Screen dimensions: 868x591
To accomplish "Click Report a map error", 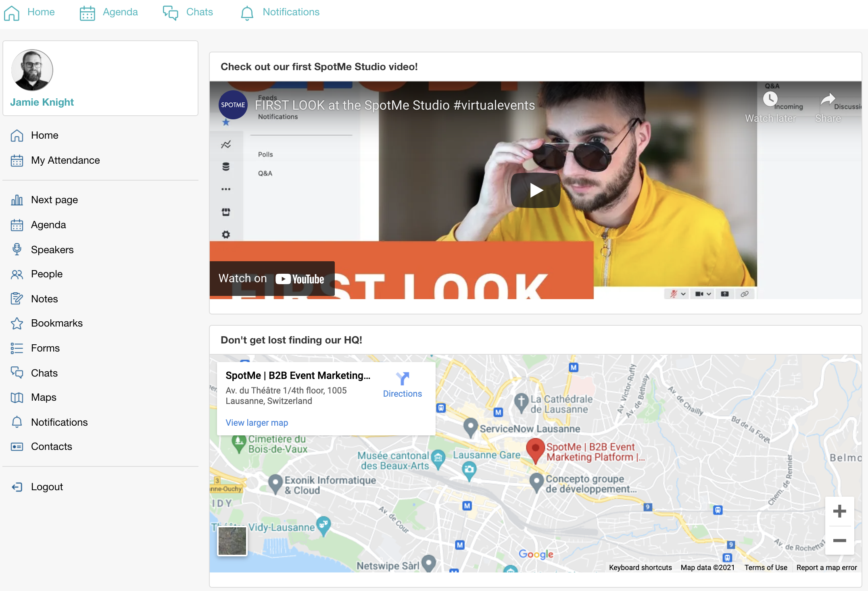I will (x=826, y=568).
